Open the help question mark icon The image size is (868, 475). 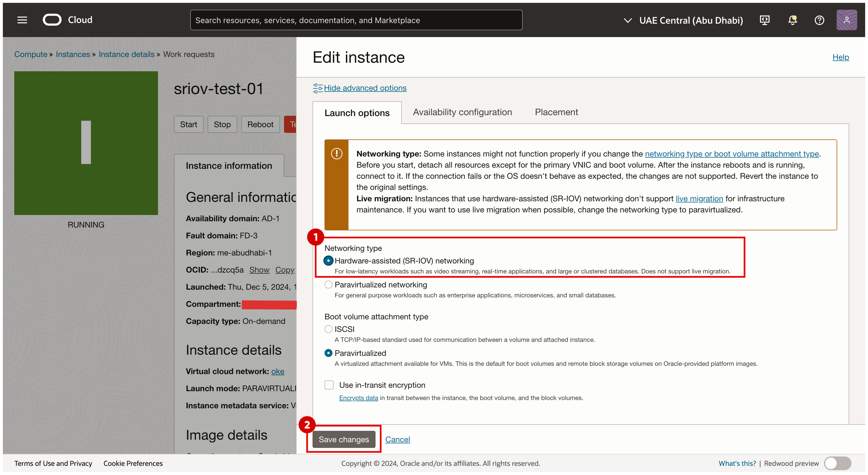[x=819, y=20]
